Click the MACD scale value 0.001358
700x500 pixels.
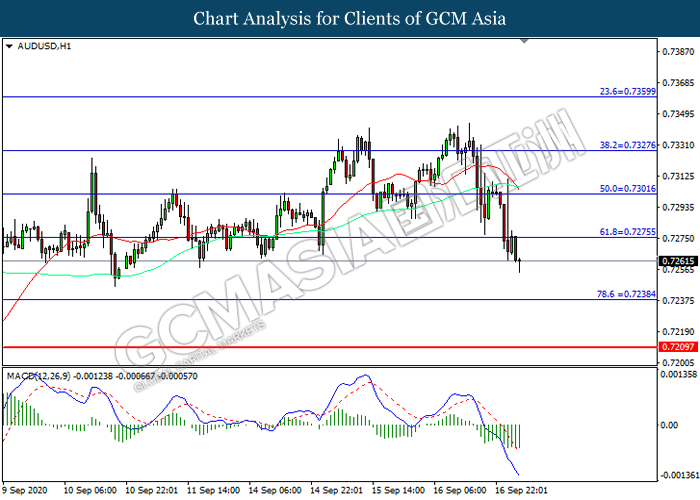click(679, 375)
